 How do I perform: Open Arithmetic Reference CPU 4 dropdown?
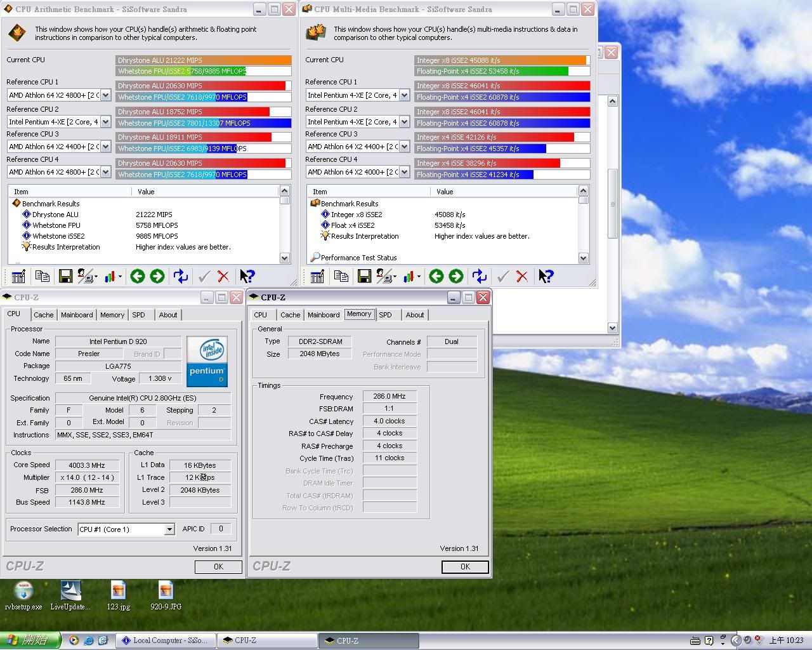[x=106, y=172]
